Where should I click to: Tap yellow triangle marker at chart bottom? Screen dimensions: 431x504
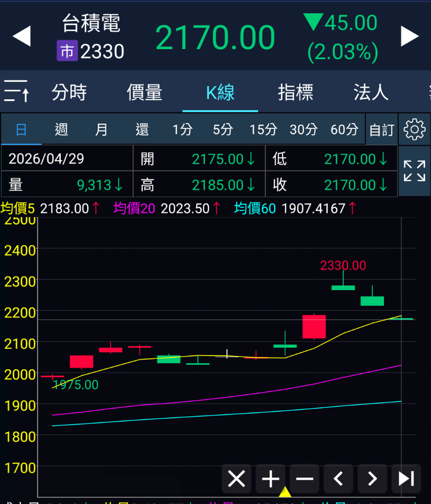(x=285, y=492)
